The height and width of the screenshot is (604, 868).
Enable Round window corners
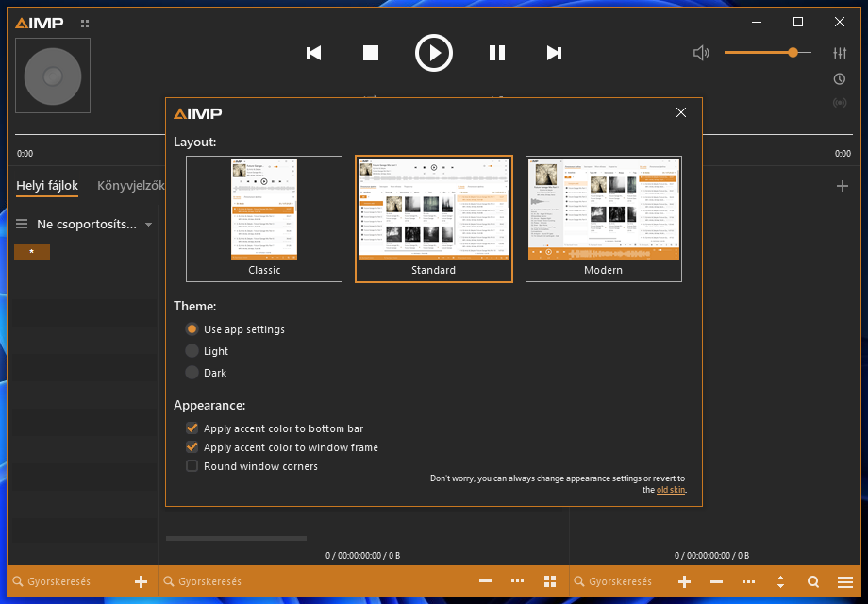[x=252, y=465]
